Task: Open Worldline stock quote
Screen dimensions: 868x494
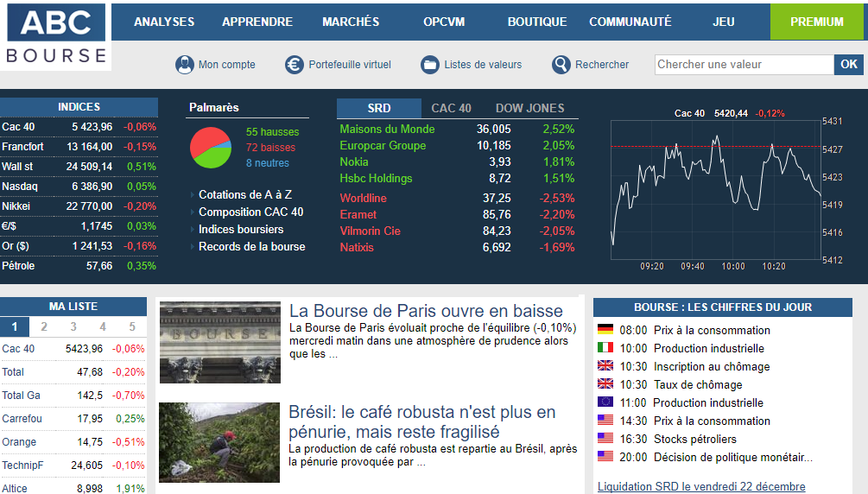Action: pyautogui.click(x=363, y=198)
